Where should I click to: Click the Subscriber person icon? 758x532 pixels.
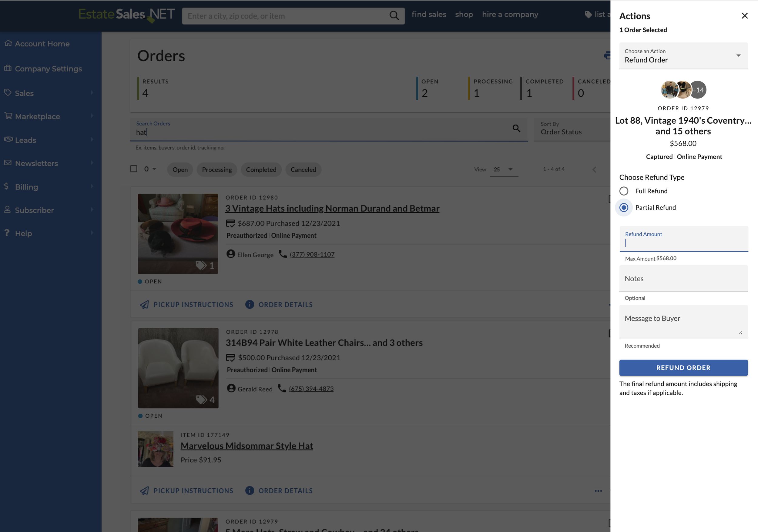(8, 209)
